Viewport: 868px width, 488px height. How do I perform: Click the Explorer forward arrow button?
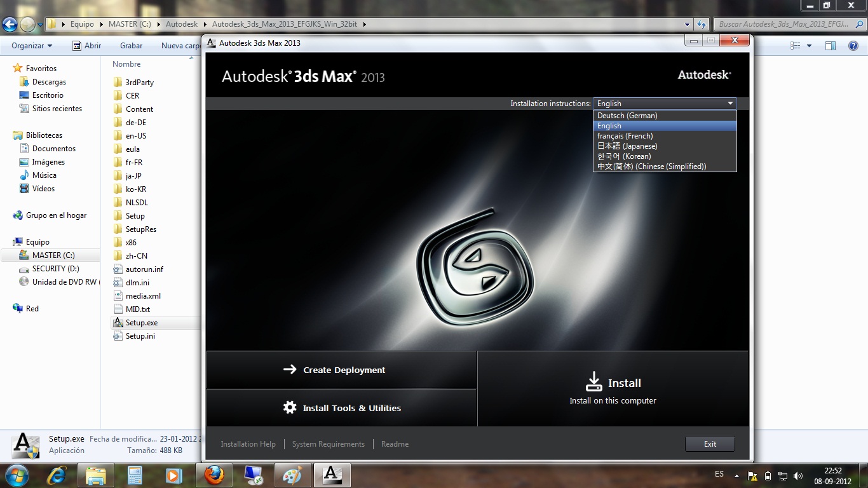27,25
